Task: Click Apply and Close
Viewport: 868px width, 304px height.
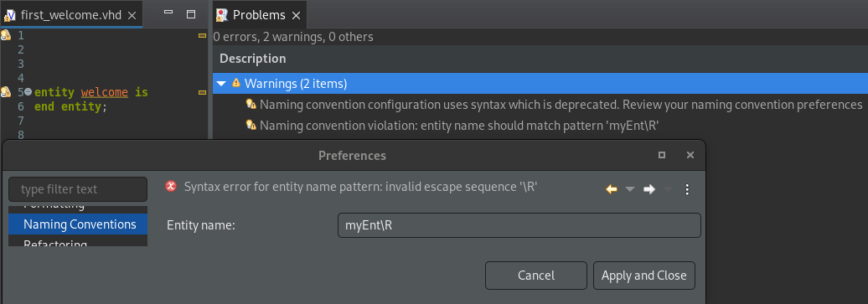Action: 643,276
